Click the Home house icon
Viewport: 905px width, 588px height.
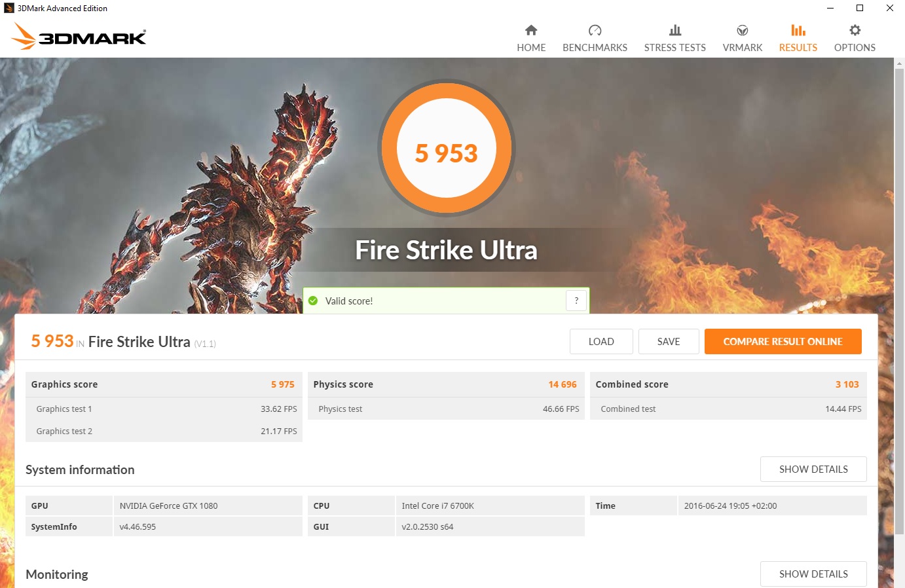click(531, 30)
